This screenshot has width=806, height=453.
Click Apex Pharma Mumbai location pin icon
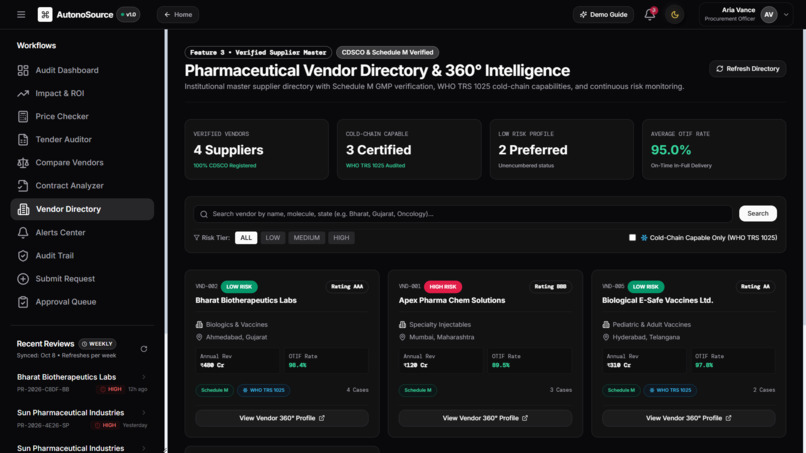click(x=402, y=337)
